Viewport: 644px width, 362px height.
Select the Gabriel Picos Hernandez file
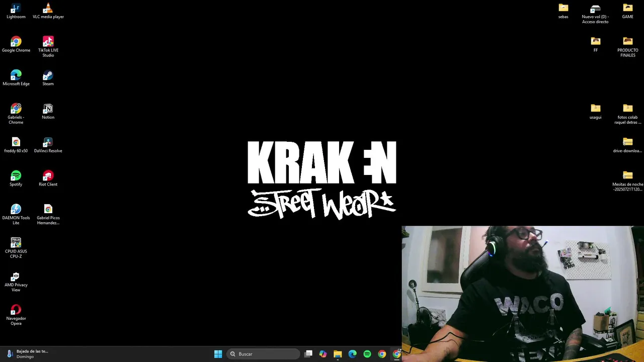[x=48, y=214]
